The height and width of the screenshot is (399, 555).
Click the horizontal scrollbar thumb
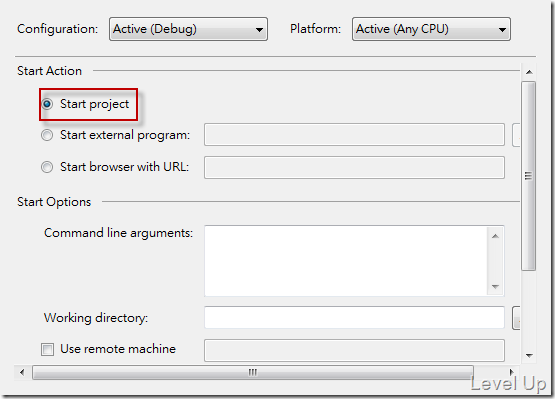tap(253, 372)
